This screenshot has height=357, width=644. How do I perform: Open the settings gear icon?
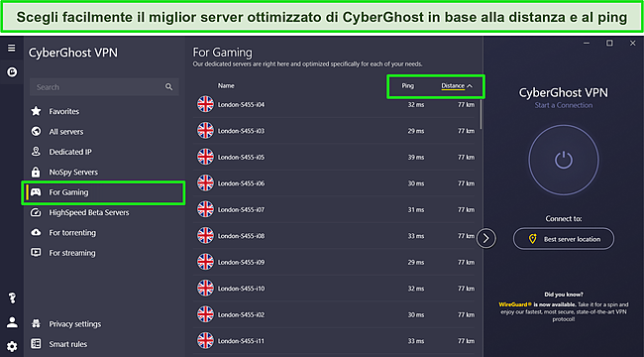pos(12,346)
